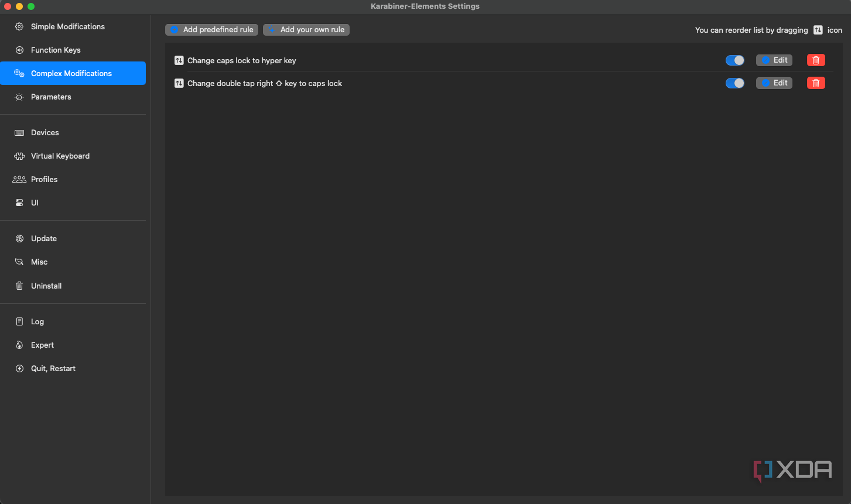Click the Profiles people icon
Viewport: 851px width, 504px height.
(x=19, y=179)
